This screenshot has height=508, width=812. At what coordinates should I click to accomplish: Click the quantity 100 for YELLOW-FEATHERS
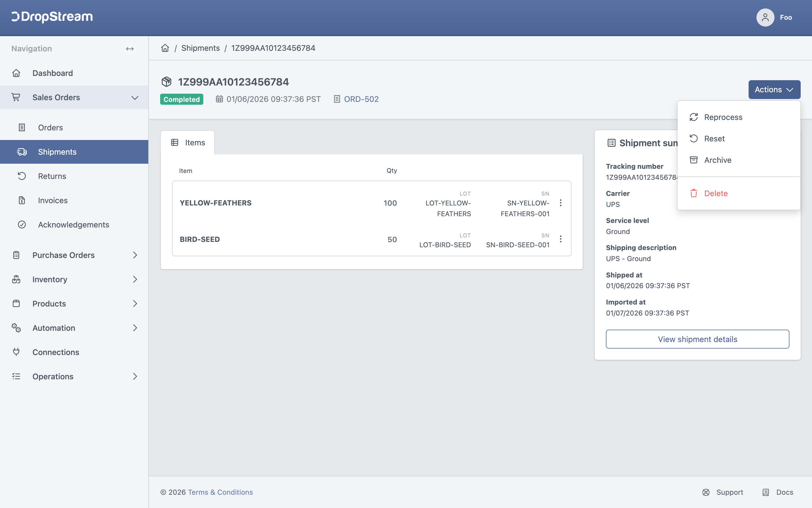(390, 203)
